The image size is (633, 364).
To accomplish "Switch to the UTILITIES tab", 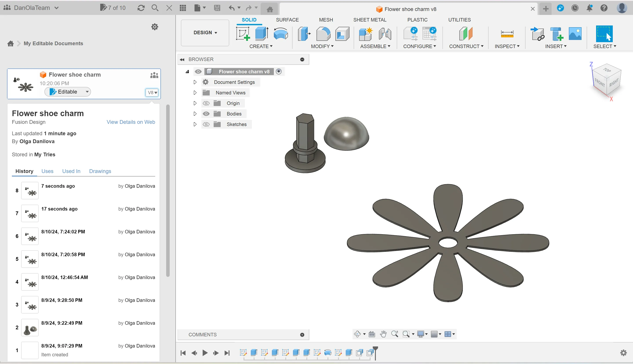I will pos(459,20).
